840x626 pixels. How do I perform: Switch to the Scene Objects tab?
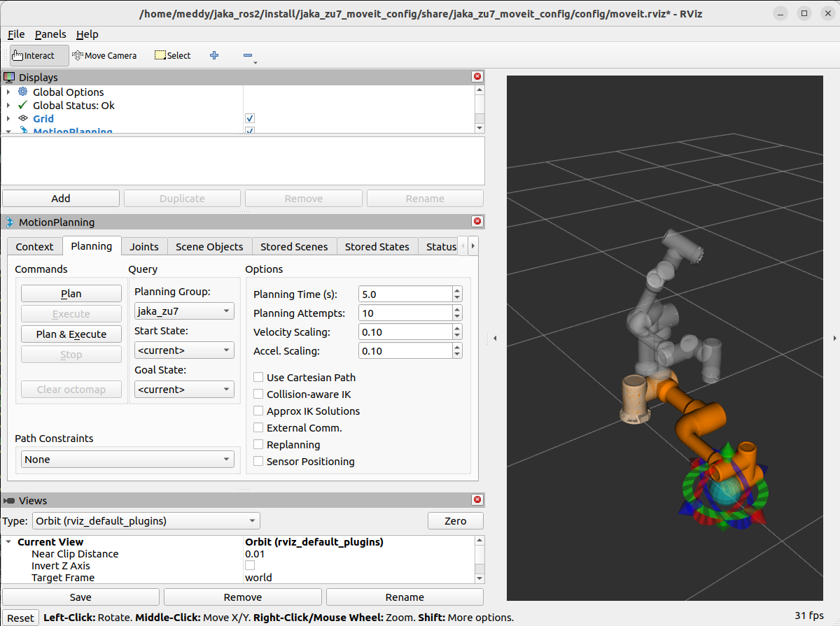coord(209,246)
